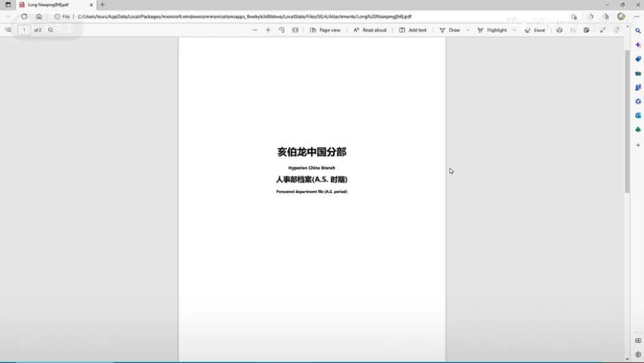Open a new browser tab
Viewport: 644px width, 363px height.
[x=103, y=5]
